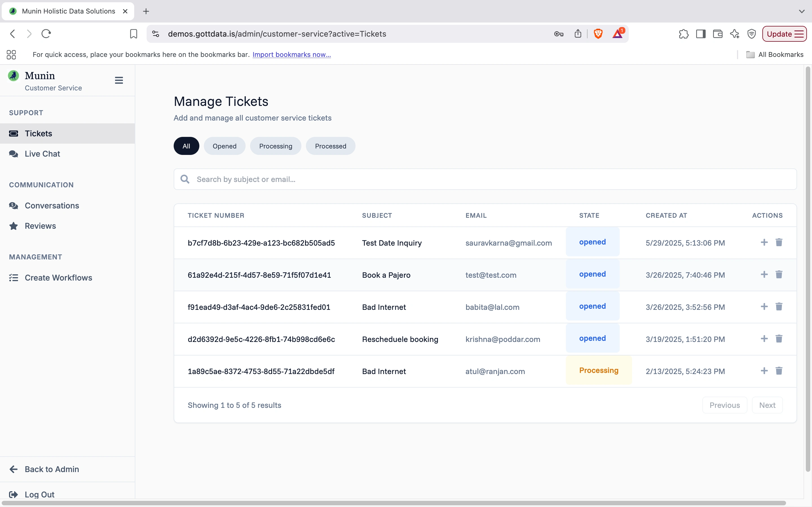Screen dimensions: 812x507
Task: Open Live Chat from the sidebar
Action: (x=42, y=154)
